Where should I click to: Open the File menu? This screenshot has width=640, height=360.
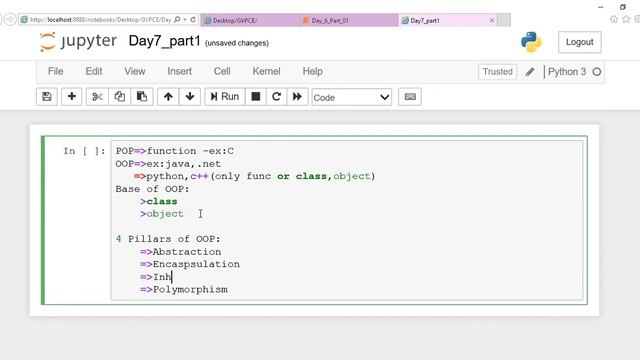point(56,71)
